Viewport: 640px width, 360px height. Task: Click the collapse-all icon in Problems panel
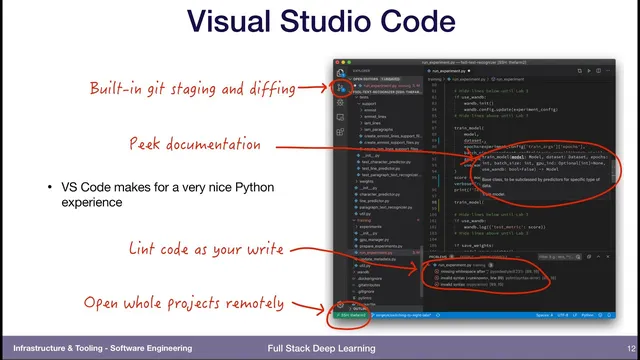(589, 257)
